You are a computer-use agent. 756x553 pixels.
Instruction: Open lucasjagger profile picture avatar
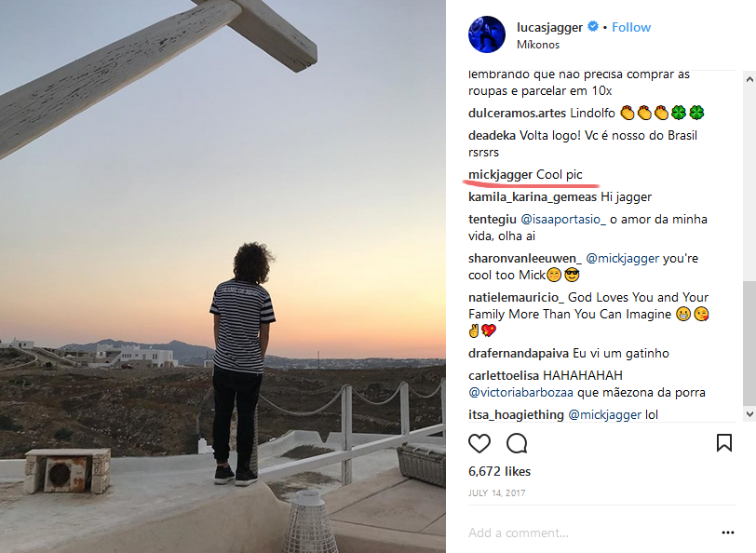tap(487, 34)
